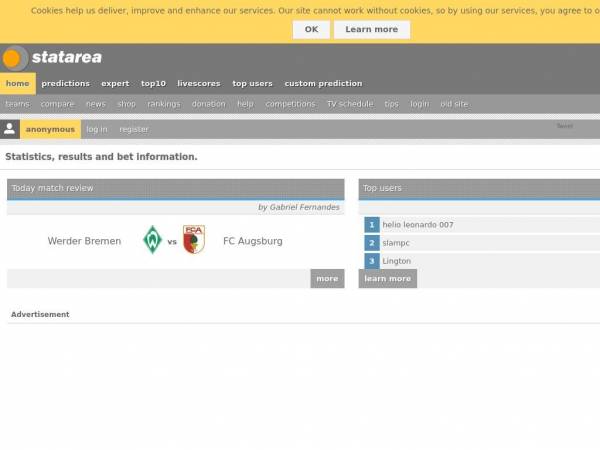Viewport: 600px width, 450px height.
Task: Click log in on the user bar
Action: (x=97, y=129)
